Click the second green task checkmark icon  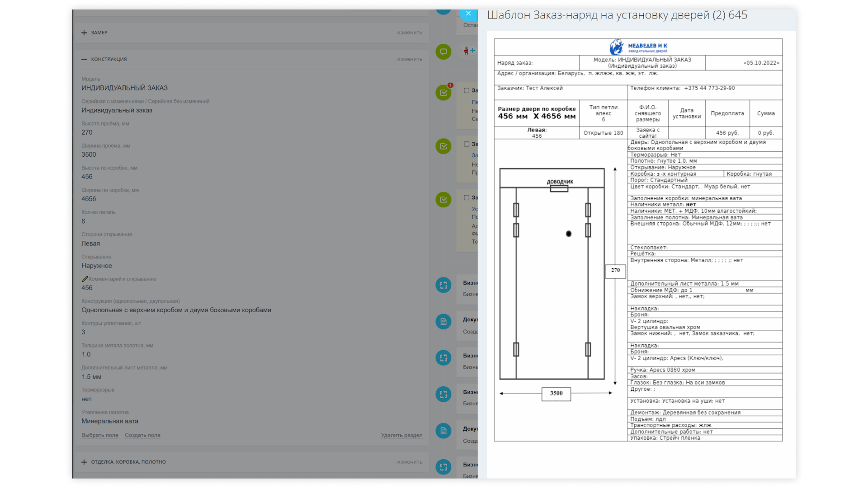(x=443, y=146)
